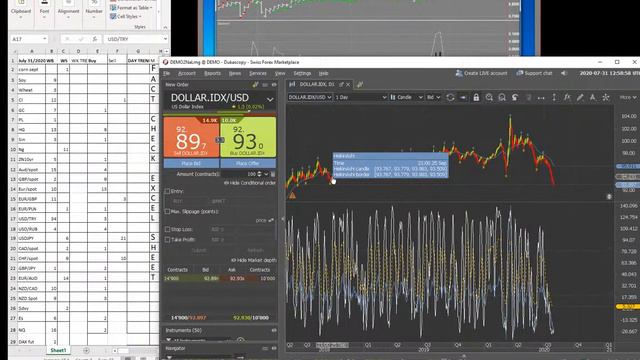Click the swap arrow between sell and buy prices
Screen dimensions: 640x360
click(220, 140)
